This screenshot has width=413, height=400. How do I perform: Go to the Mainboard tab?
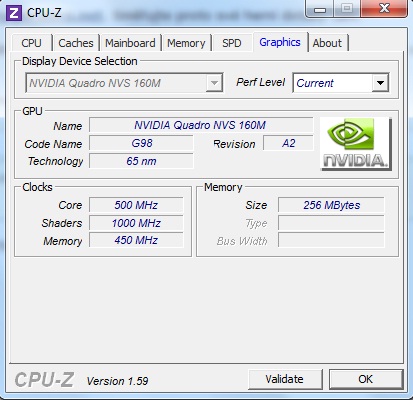click(x=130, y=43)
